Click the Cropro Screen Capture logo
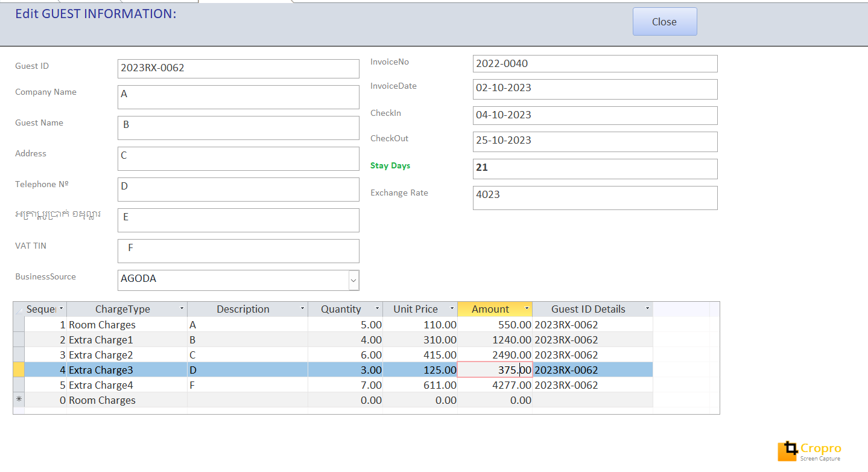 coord(809,451)
